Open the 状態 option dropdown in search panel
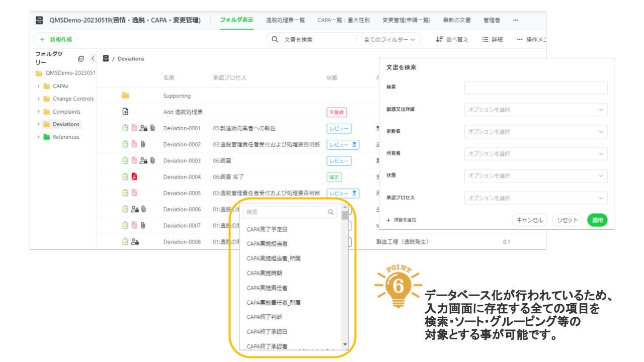 click(x=535, y=175)
